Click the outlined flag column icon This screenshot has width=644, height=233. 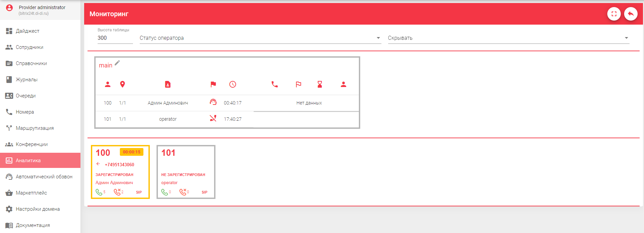tap(298, 84)
